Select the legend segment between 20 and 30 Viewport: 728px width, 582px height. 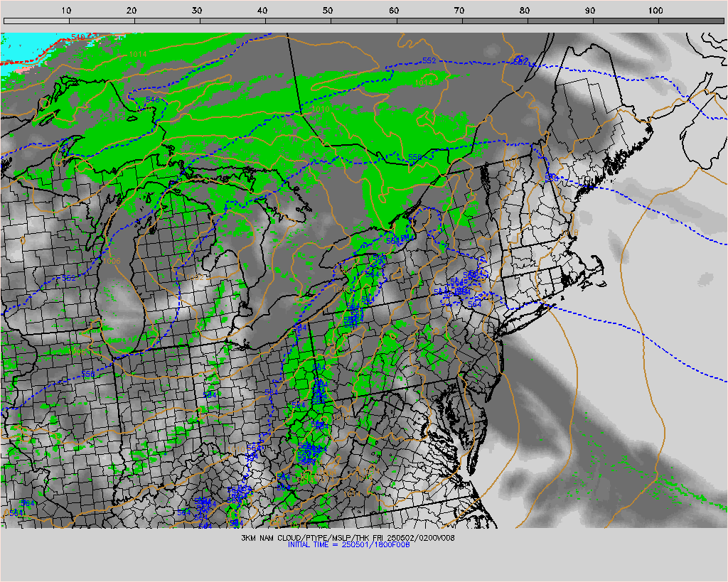168,21
